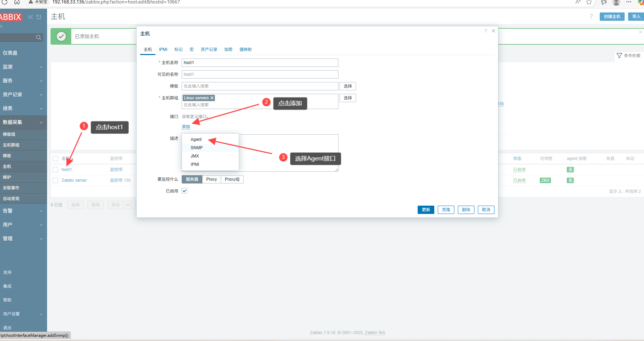Close the host dialog with X icon

[493, 31]
